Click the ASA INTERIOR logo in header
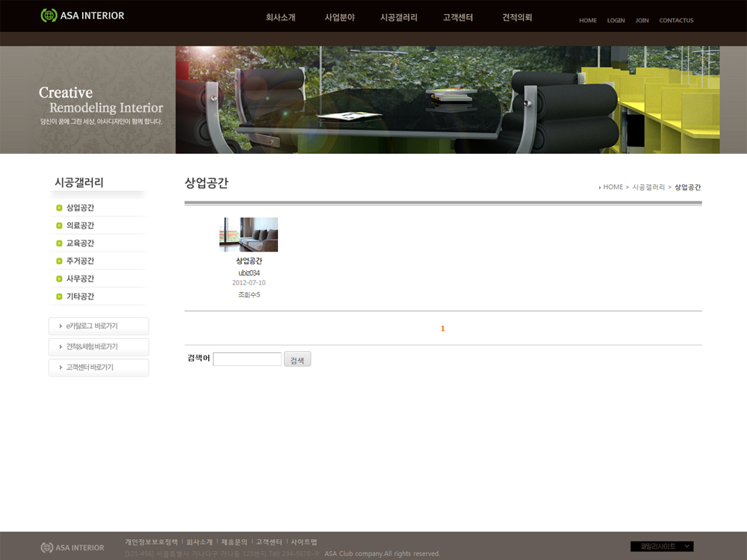This screenshot has width=747, height=560. 83,16
